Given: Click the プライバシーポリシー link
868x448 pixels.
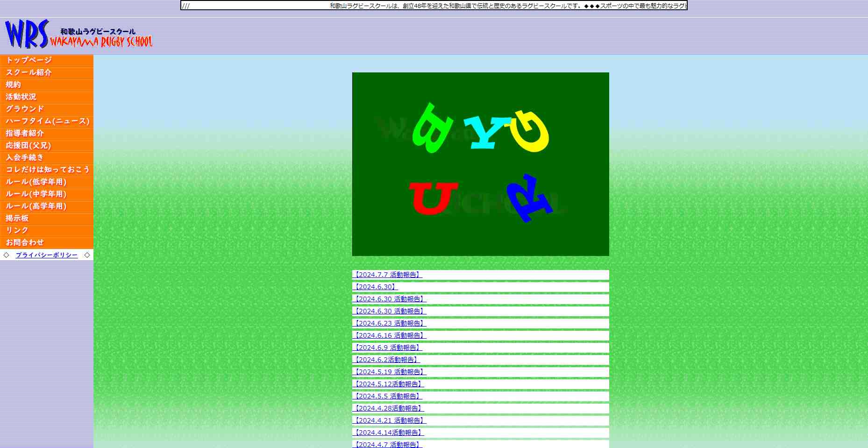Looking at the screenshot, I should [47, 255].
